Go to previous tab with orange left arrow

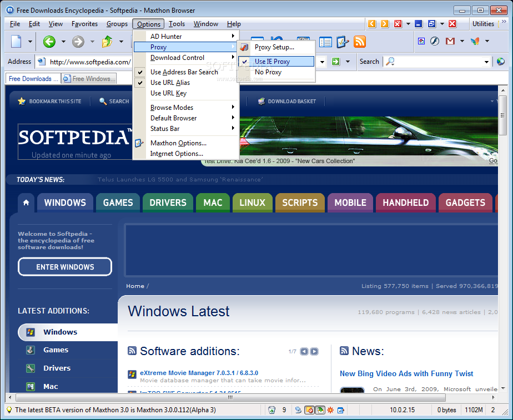(x=372, y=24)
